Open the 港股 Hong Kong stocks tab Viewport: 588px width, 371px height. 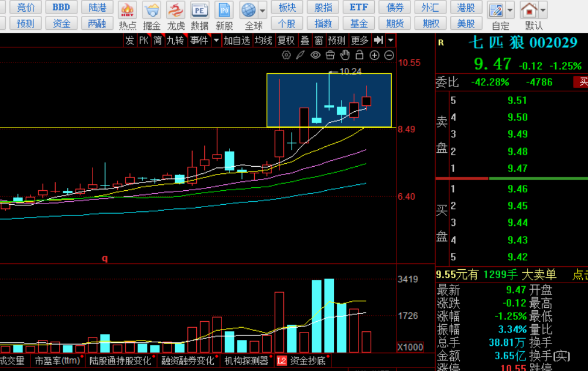pos(466,7)
